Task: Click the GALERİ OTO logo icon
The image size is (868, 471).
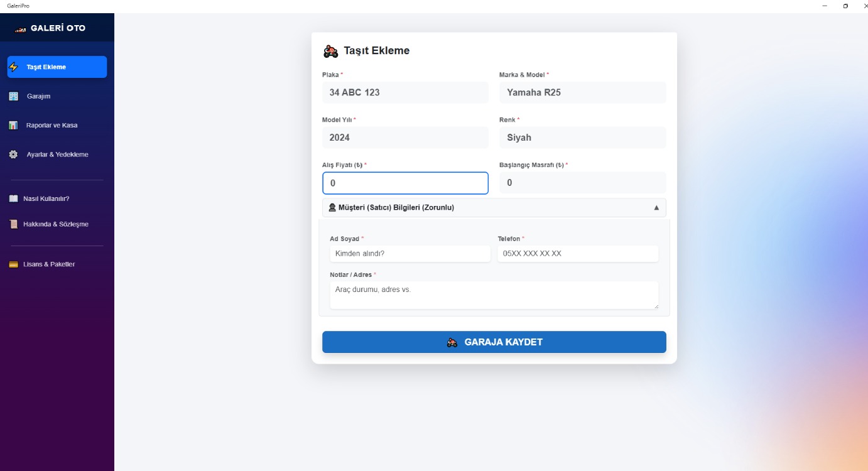Action: tap(21, 29)
